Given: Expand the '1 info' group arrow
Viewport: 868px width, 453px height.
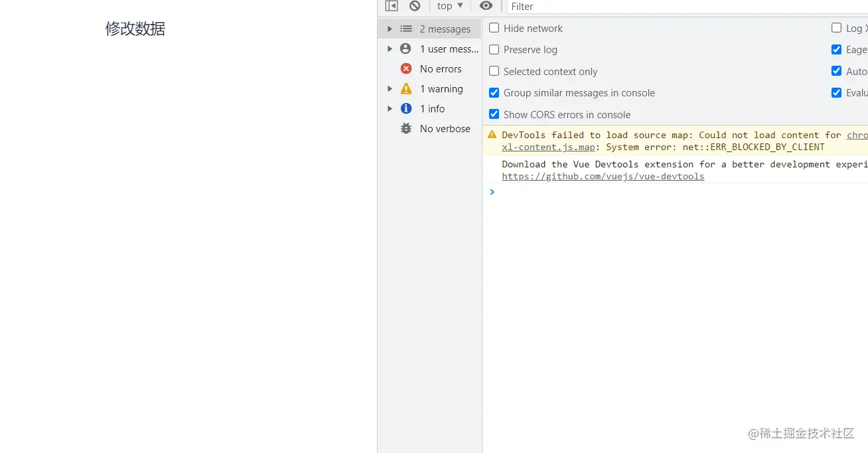Looking at the screenshot, I should pyautogui.click(x=390, y=109).
